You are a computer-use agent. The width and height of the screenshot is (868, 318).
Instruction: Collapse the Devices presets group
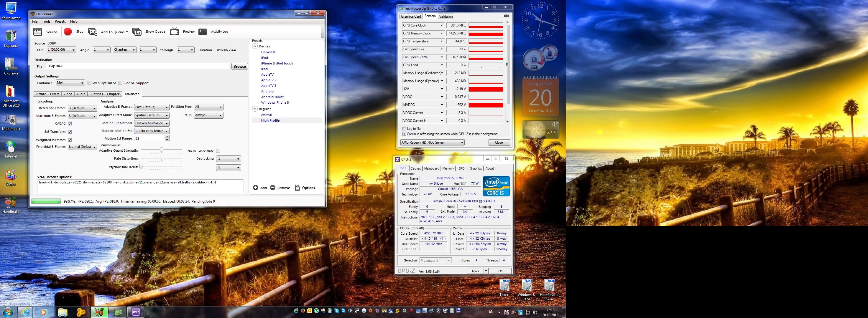pos(255,47)
